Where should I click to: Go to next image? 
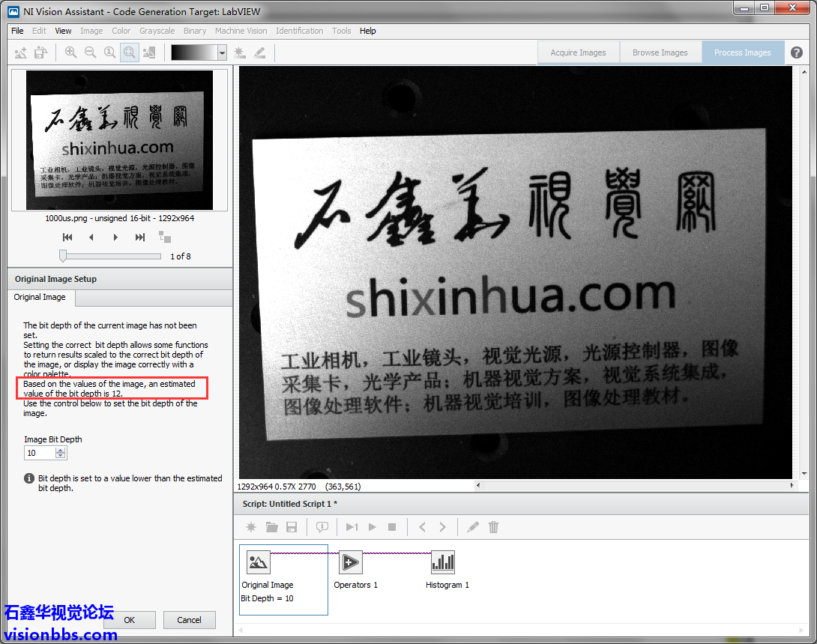tap(115, 238)
